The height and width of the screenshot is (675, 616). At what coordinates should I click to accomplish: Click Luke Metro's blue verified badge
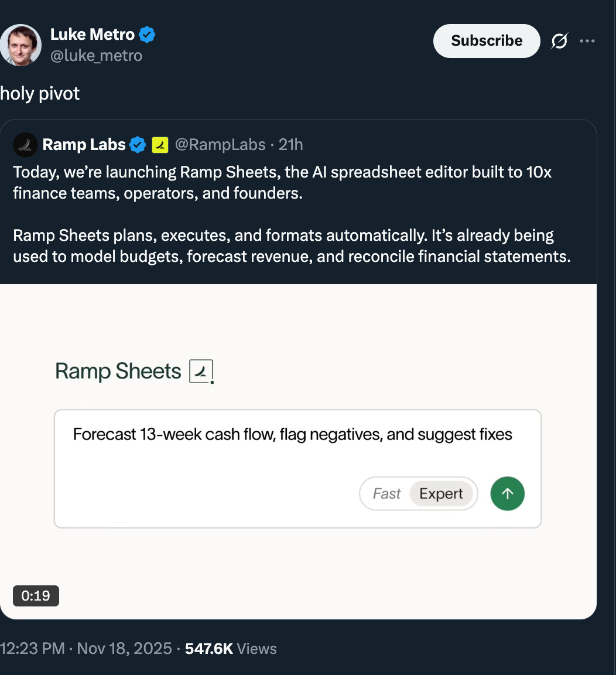(x=147, y=35)
